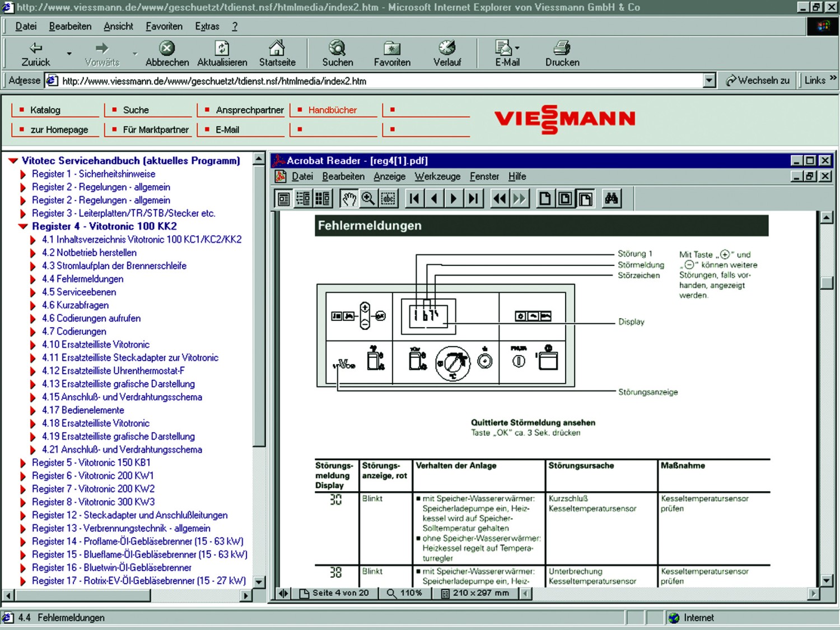Screen dimensions: 840x630
Task: Expand Register 1 Sicherheitshinweise arrow
Action: pos(23,174)
